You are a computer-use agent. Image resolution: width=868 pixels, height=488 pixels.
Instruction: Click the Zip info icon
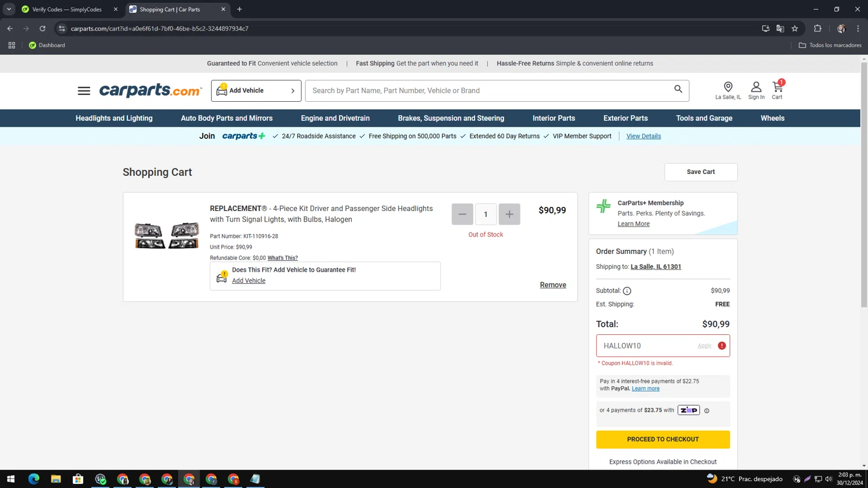tap(707, 411)
